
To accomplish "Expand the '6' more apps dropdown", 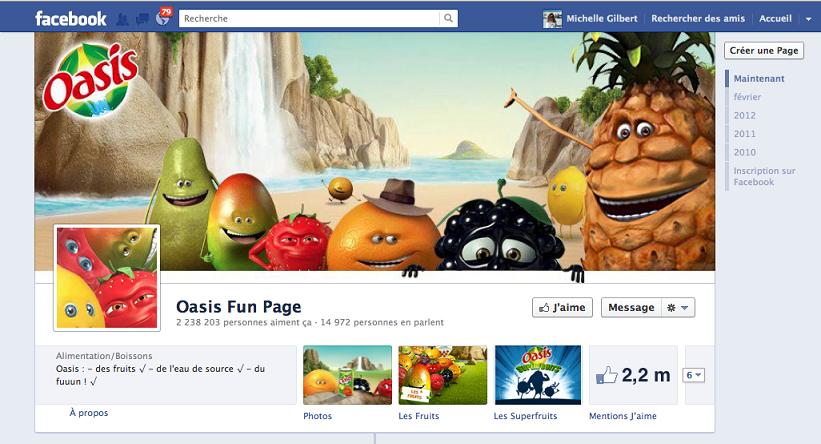I will click(693, 375).
